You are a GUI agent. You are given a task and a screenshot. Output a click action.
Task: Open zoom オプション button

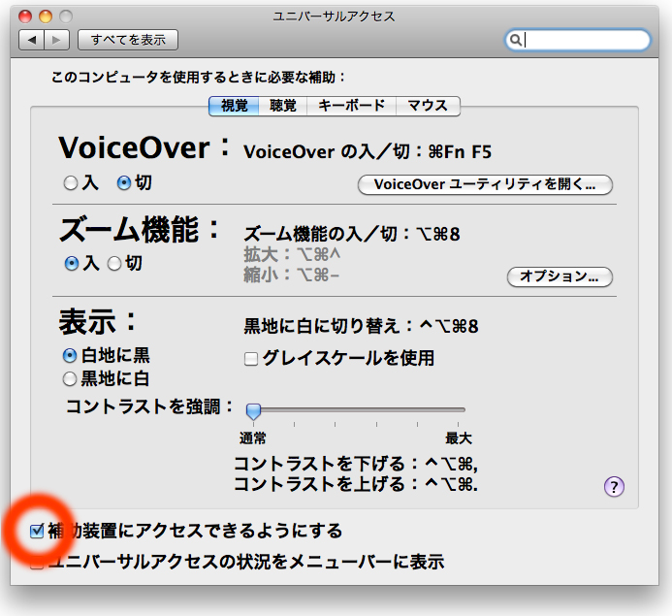click(560, 276)
